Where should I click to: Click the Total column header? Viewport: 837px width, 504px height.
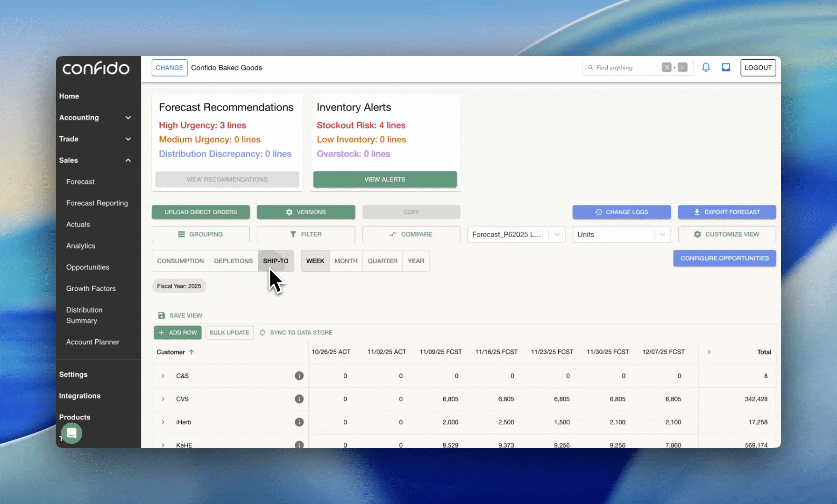(x=764, y=352)
